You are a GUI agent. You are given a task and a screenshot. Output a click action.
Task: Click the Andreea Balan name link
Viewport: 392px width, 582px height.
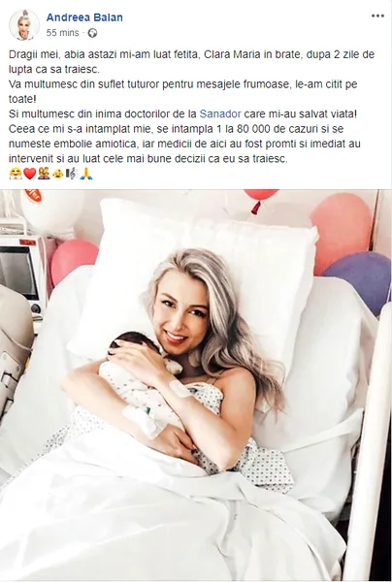click(x=84, y=17)
